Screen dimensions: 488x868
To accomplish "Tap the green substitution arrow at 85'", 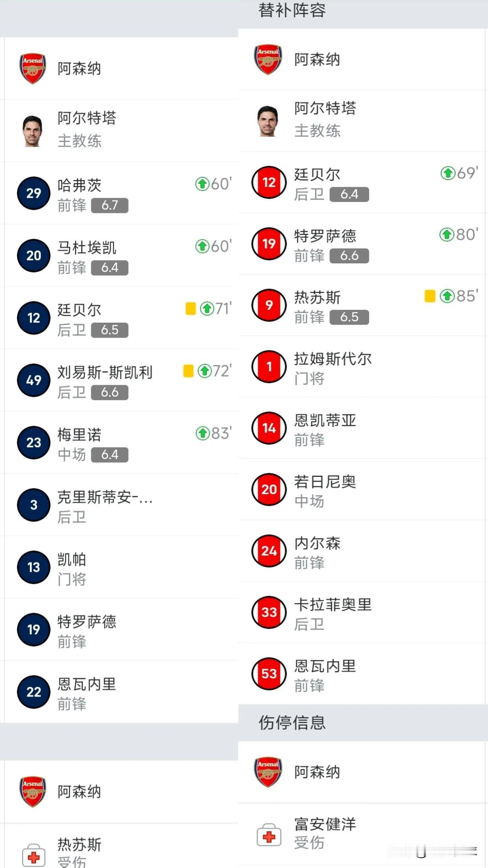I will 447,296.
